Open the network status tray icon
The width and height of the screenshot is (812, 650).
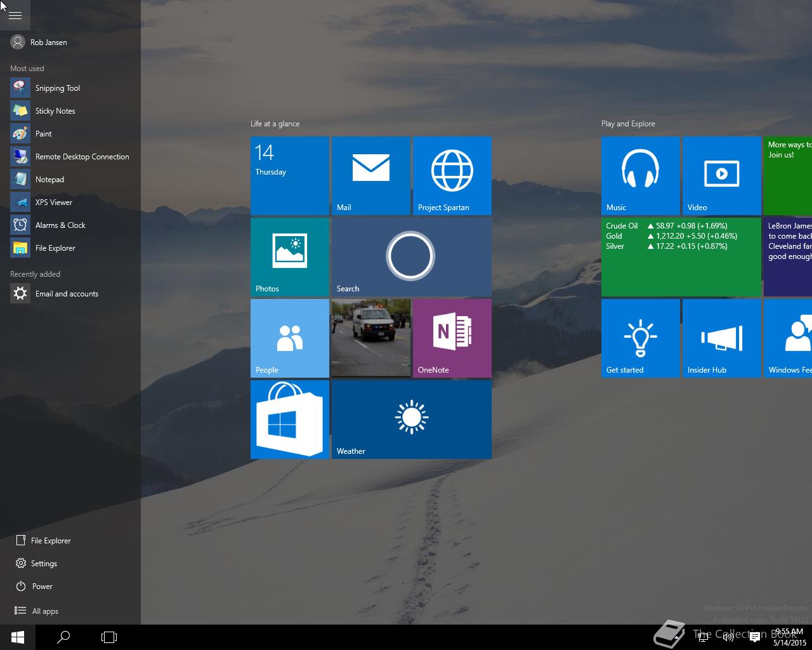tap(703, 637)
